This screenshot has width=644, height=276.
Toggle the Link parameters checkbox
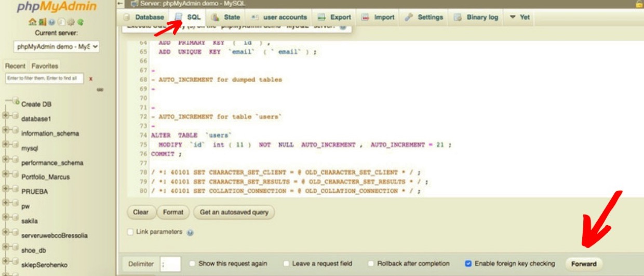(131, 232)
